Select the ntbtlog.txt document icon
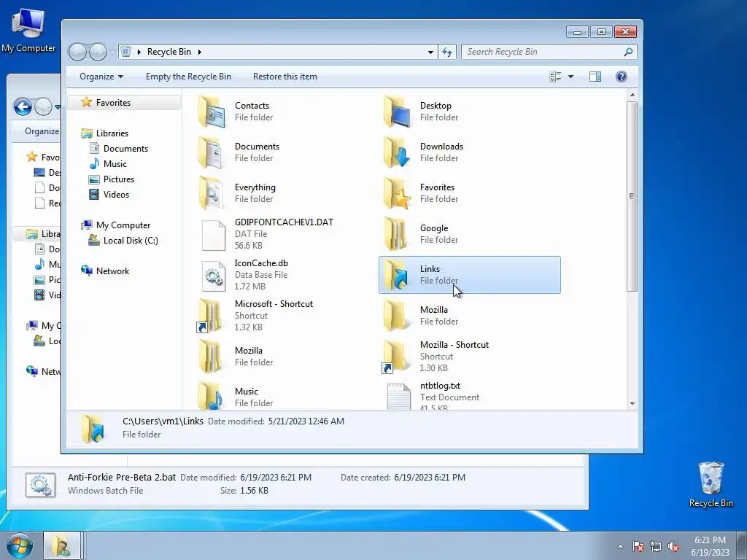Image resolution: width=747 pixels, height=560 pixels. pos(399,397)
